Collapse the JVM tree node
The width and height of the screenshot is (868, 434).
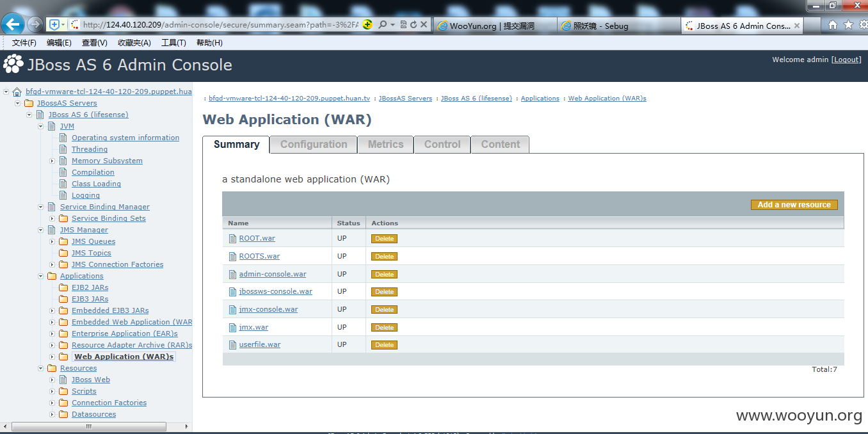pos(41,126)
